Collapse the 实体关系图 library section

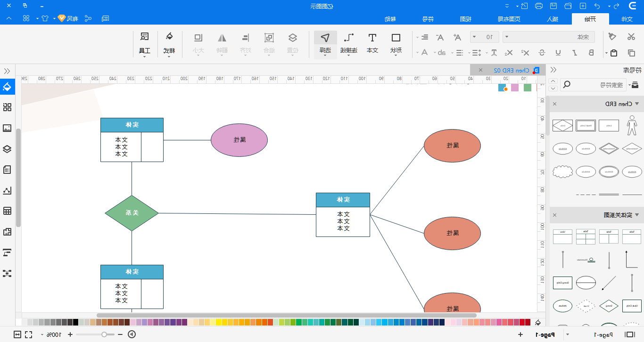(636, 215)
